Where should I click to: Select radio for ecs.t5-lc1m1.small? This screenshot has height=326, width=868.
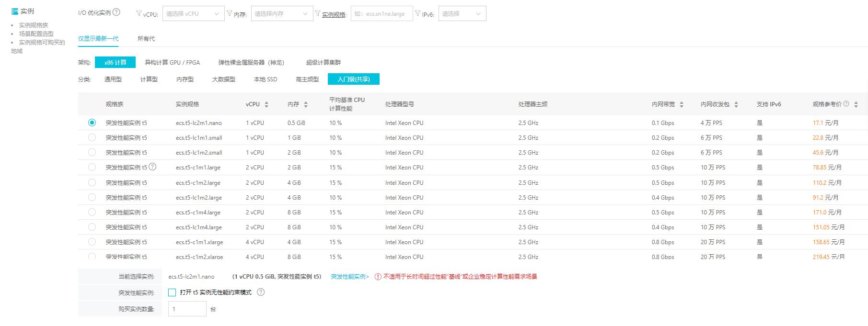92,137
